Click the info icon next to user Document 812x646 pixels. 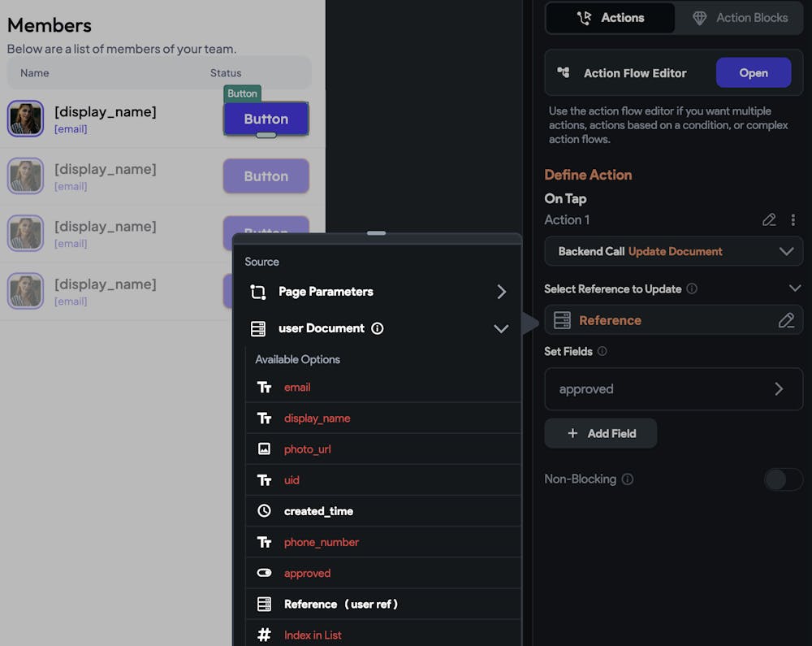tap(378, 328)
